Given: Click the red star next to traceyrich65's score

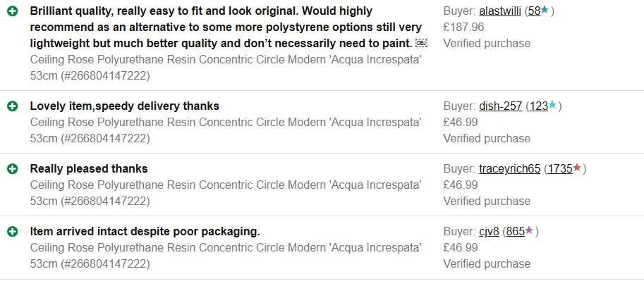Looking at the screenshot, I should tap(577, 168).
